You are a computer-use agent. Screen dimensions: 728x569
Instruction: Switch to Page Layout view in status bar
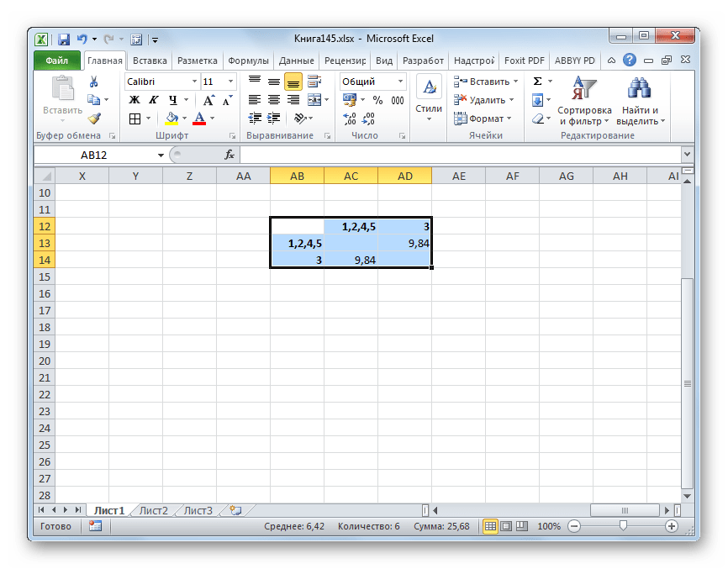(507, 526)
